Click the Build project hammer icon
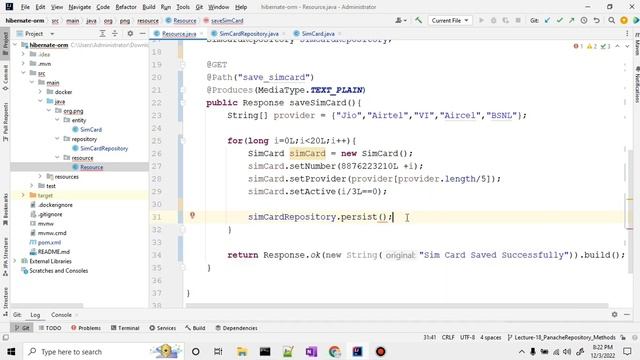 (418, 20)
